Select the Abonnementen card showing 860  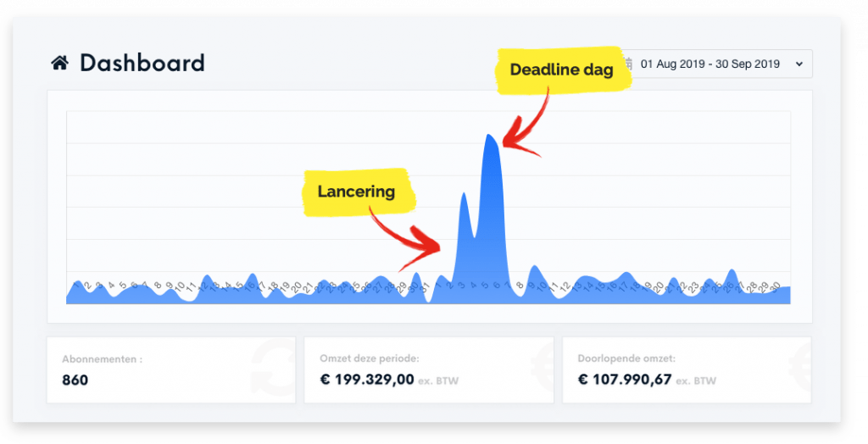point(170,369)
